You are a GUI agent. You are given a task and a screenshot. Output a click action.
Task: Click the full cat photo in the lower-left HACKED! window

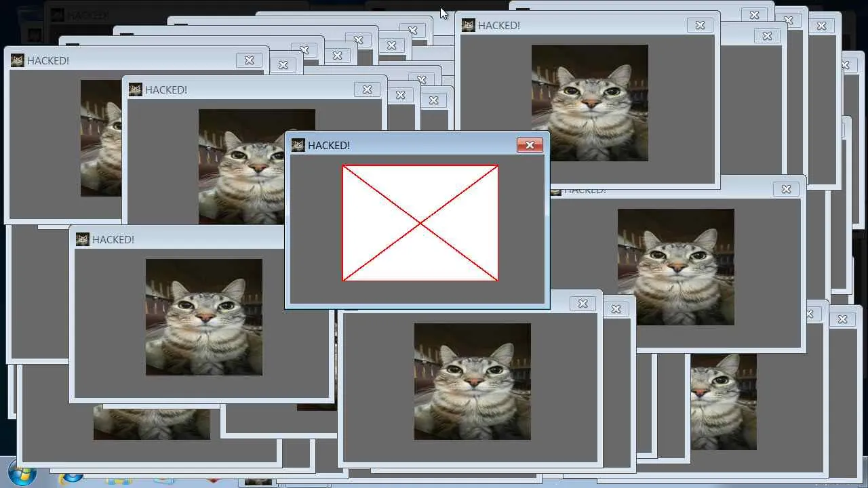204,317
